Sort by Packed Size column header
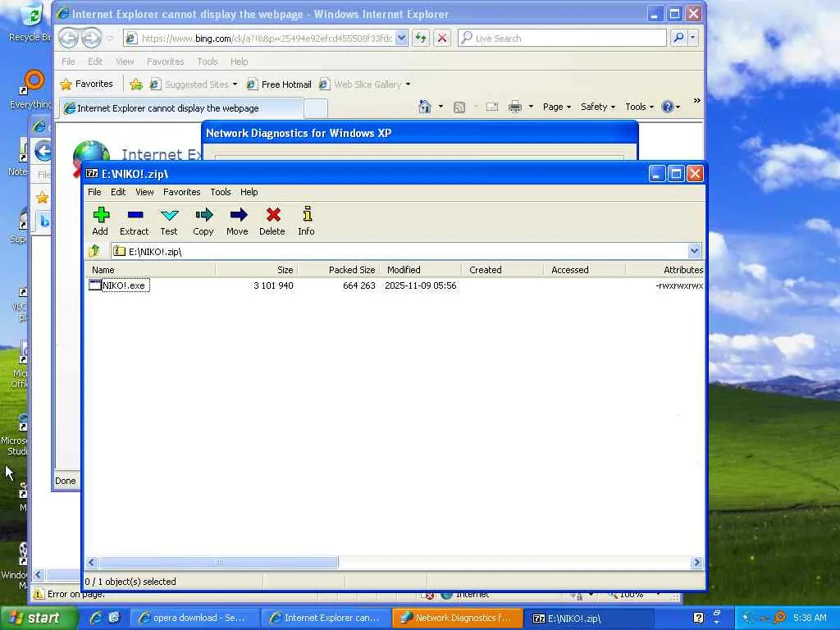The width and height of the screenshot is (840, 630). (x=338, y=270)
